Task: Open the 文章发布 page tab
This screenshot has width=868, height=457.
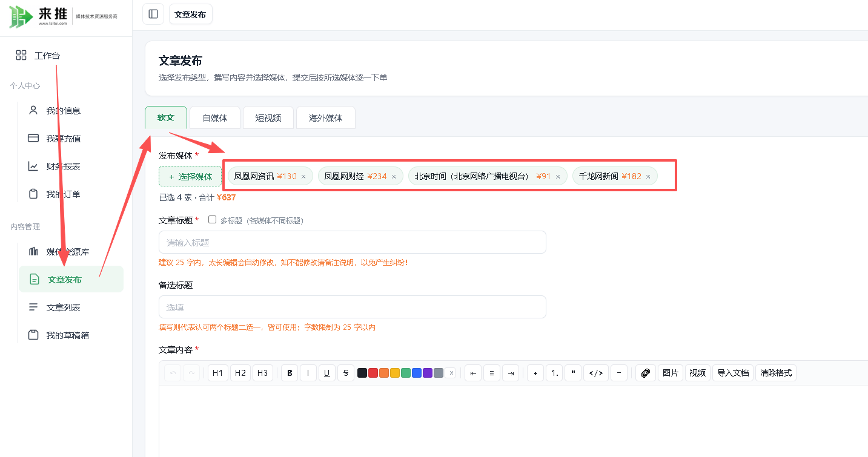Action: pos(191,14)
